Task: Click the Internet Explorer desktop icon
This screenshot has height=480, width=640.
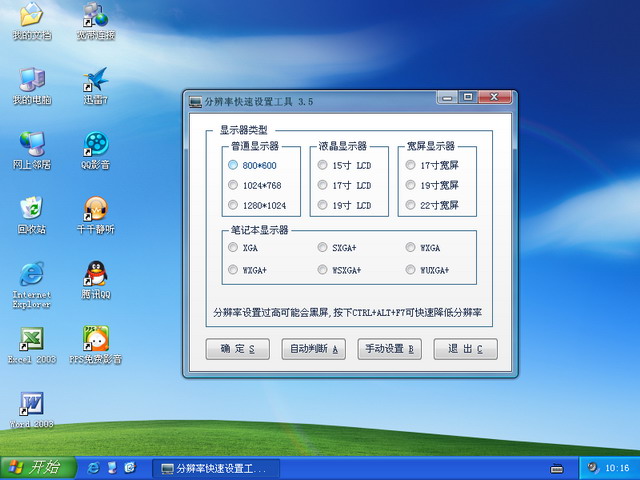Action: pyautogui.click(x=31, y=274)
